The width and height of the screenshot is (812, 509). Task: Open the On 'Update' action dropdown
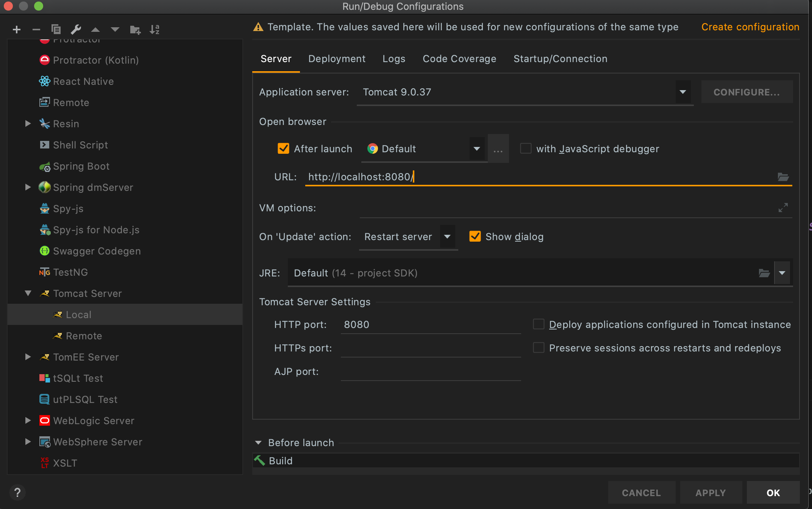tap(447, 237)
